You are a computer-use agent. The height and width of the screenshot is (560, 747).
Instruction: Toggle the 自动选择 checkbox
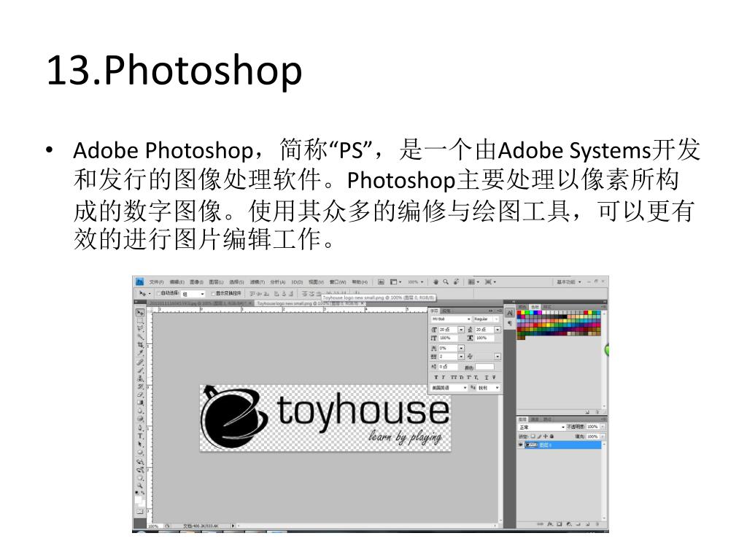[x=158, y=293]
